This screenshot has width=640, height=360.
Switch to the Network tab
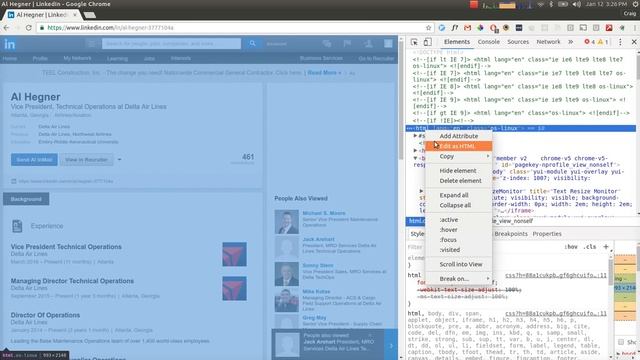(x=548, y=42)
